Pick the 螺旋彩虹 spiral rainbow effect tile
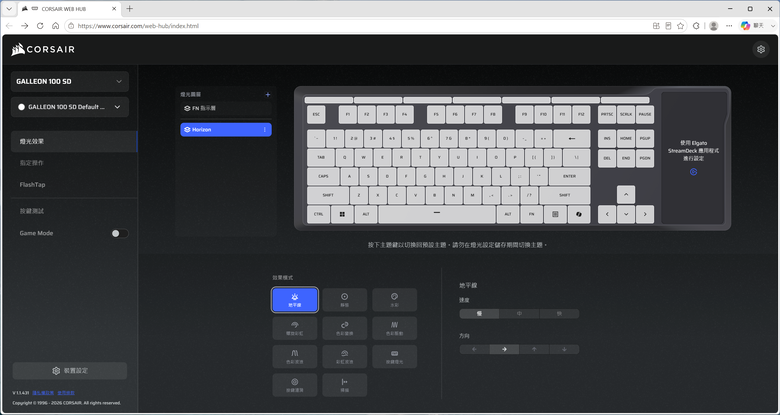780x415 pixels. pyautogui.click(x=295, y=328)
